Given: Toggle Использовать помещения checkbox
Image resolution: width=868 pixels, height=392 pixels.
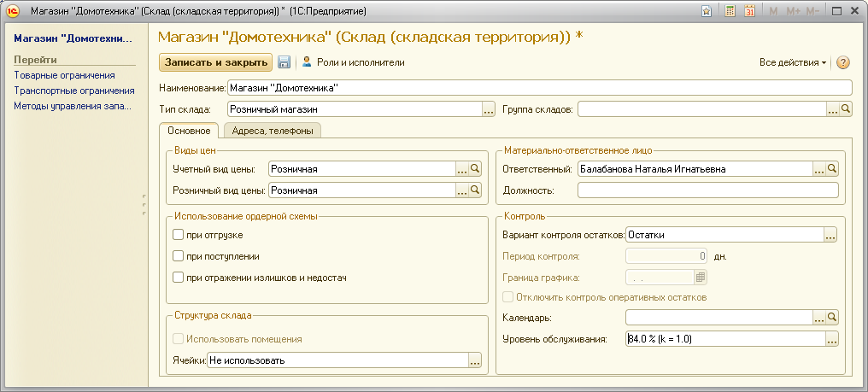Looking at the screenshot, I should point(178,338).
